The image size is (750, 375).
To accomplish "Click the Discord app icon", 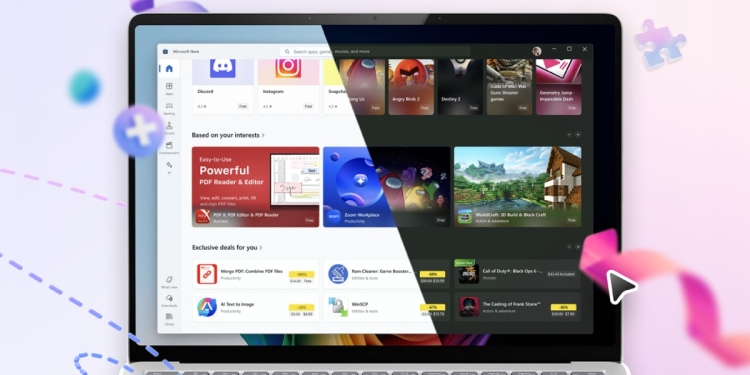I will (222, 68).
